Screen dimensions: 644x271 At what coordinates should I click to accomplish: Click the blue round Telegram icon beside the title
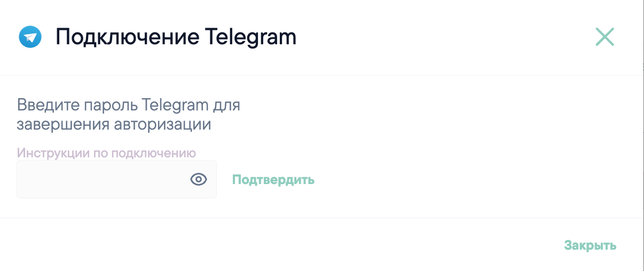30,37
